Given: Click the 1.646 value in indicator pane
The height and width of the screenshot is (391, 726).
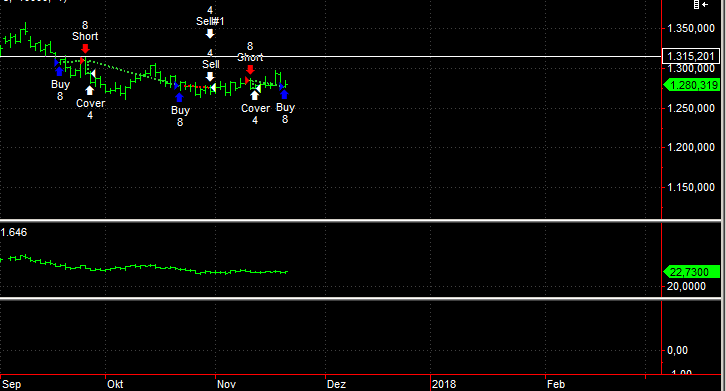Looking at the screenshot, I should coord(14,233).
